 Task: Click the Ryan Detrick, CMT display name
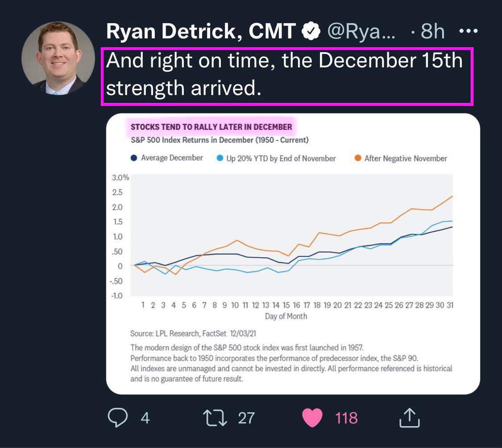[x=201, y=32]
